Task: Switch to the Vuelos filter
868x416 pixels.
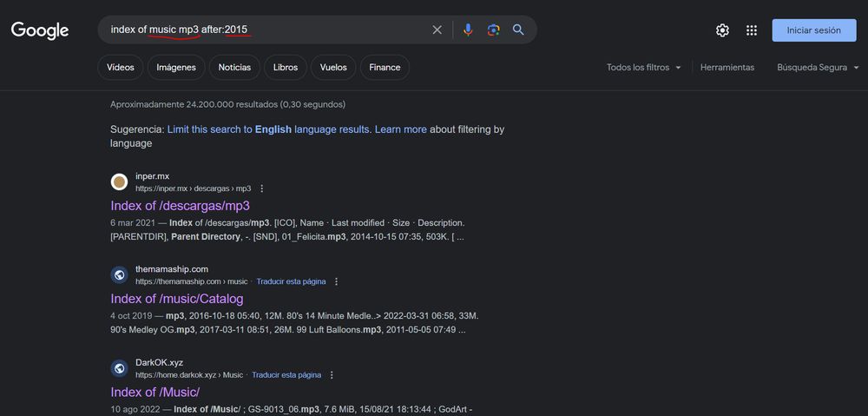Action: (x=333, y=68)
